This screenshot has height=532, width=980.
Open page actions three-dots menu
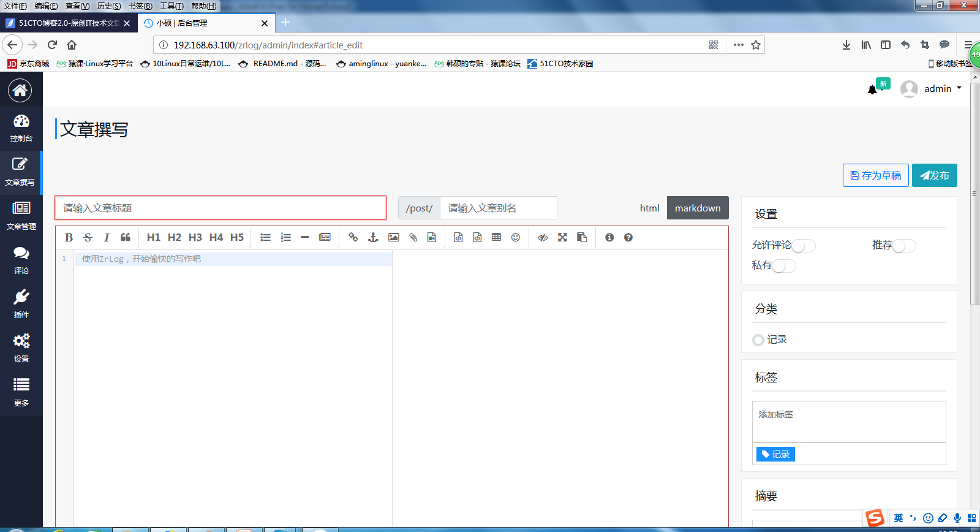click(738, 45)
